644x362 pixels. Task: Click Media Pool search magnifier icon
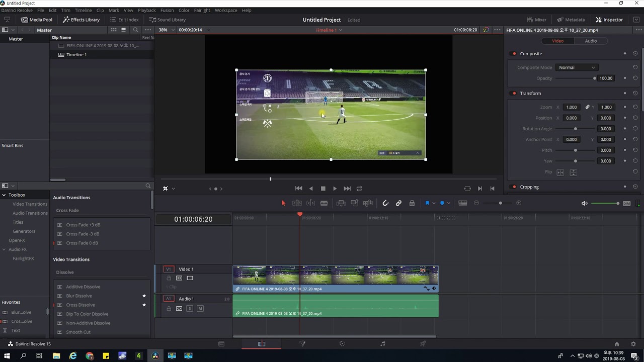135,30
